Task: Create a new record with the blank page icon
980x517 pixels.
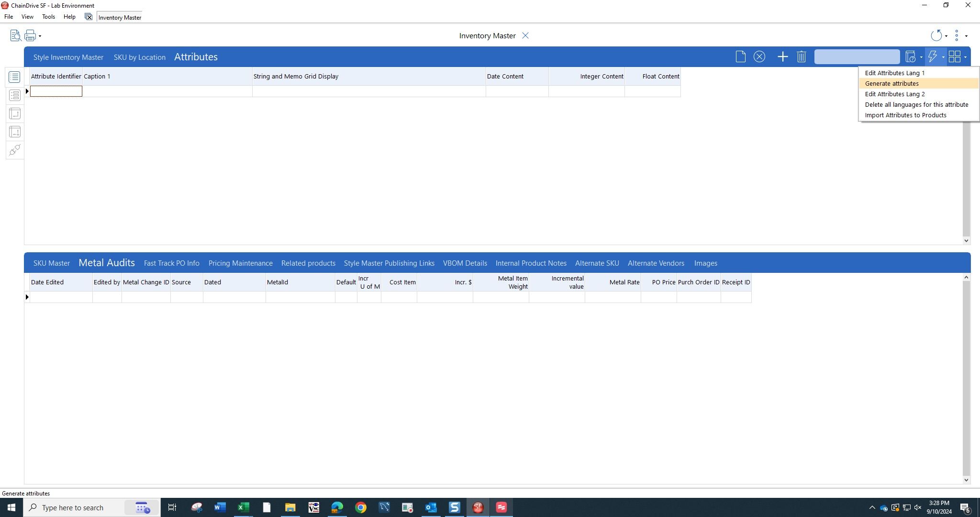Action: pos(740,56)
